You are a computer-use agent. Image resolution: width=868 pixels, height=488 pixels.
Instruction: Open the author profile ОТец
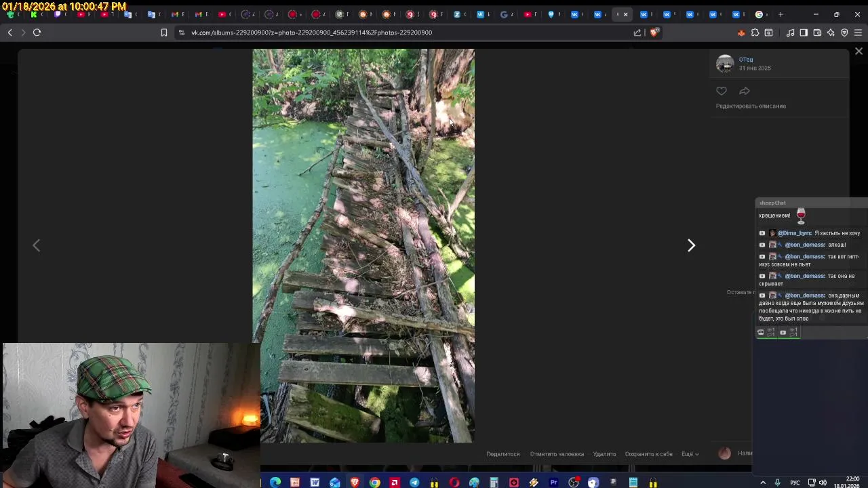pos(746,60)
